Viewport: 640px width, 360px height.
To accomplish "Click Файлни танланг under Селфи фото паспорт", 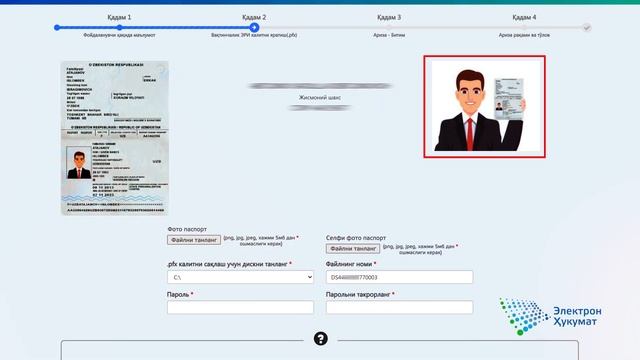I will [353, 249].
